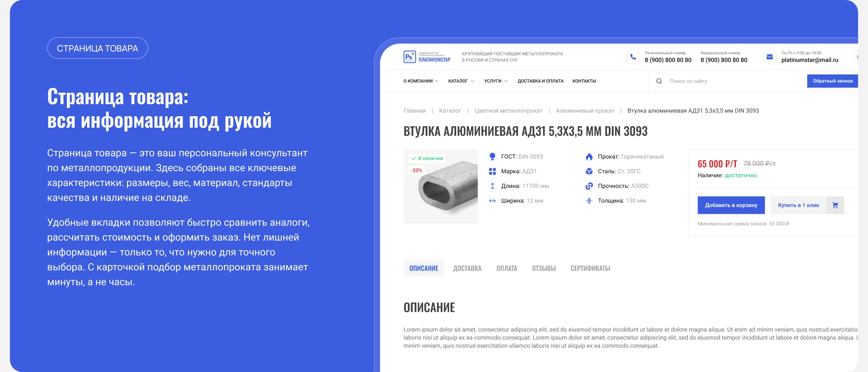
Task: Switch to the Оплата tab
Action: (x=507, y=268)
